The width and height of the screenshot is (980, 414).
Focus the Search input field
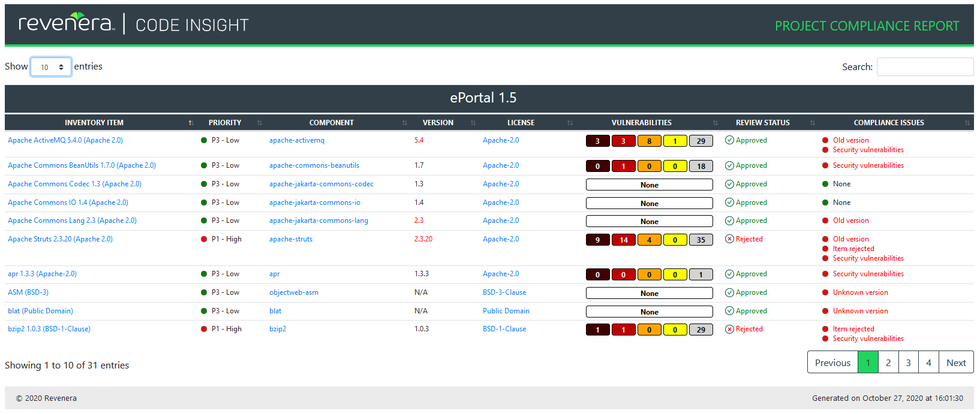click(925, 67)
